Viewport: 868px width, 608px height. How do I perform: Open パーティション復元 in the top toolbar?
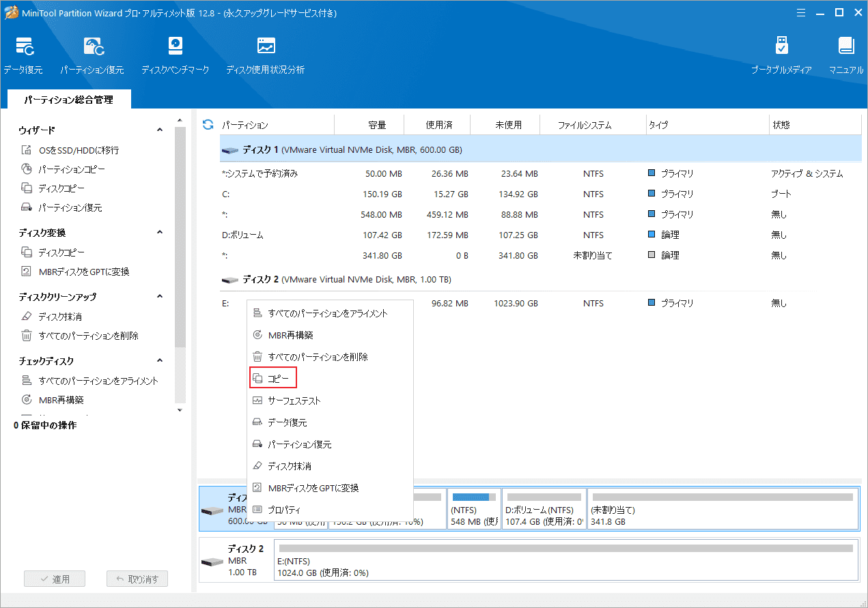coord(92,56)
